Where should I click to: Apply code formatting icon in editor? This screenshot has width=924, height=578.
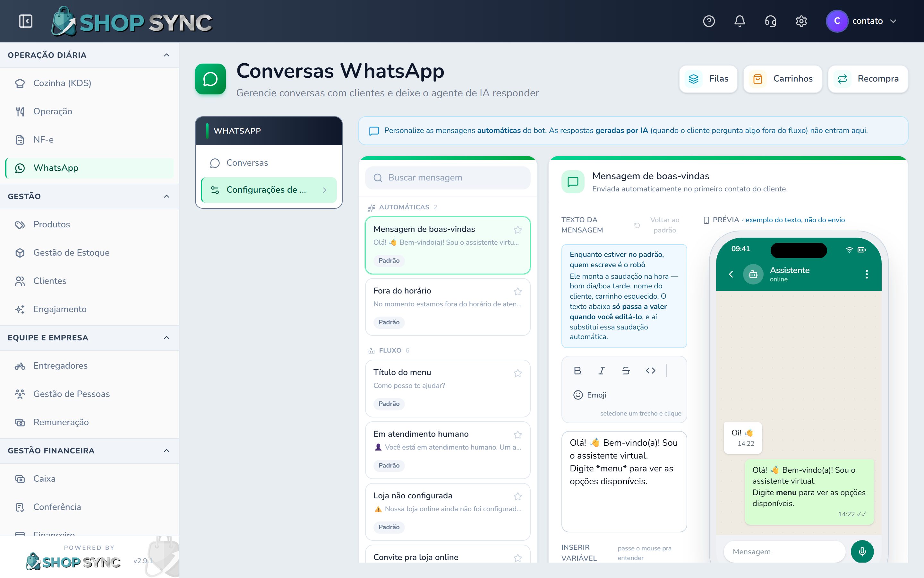(651, 371)
